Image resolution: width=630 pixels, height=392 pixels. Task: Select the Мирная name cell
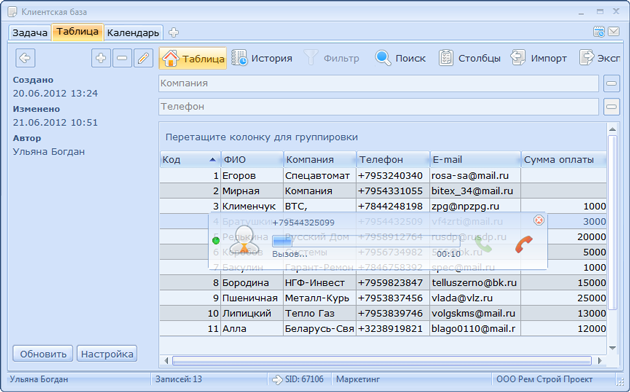click(x=252, y=191)
